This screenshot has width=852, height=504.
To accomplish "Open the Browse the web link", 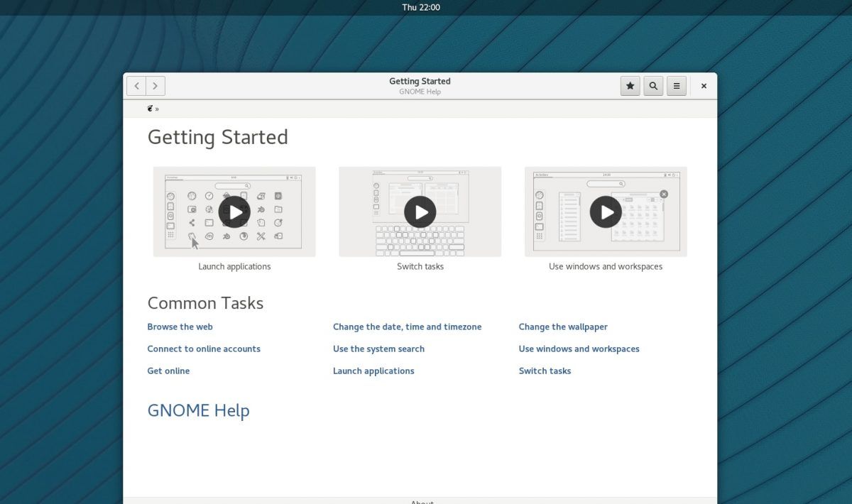I will [x=180, y=327].
